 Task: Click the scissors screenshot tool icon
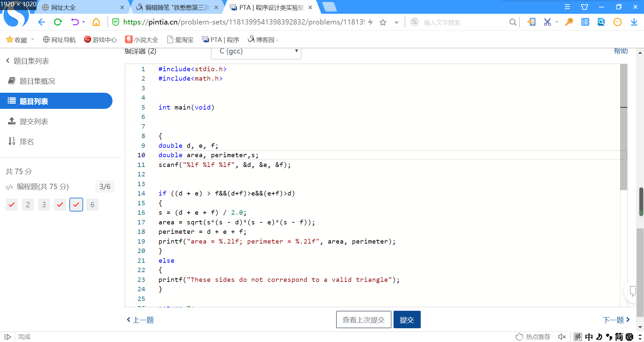[x=547, y=22]
